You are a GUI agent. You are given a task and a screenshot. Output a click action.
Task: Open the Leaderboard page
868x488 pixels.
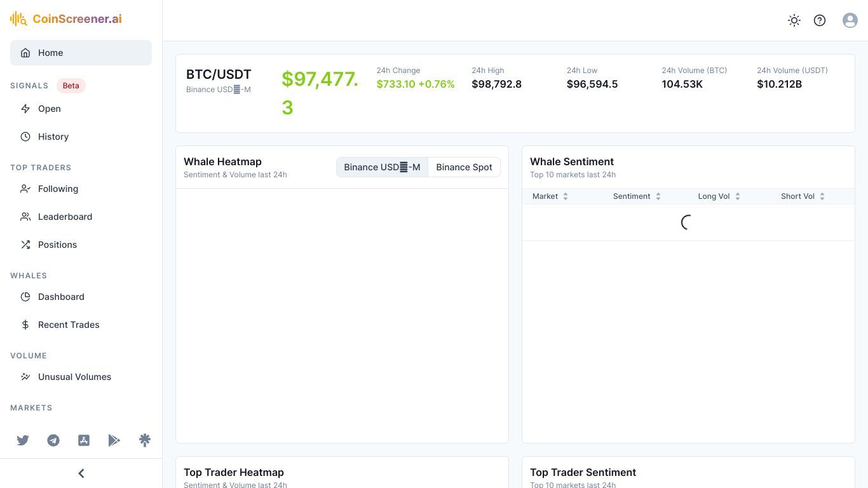pos(81,217)
